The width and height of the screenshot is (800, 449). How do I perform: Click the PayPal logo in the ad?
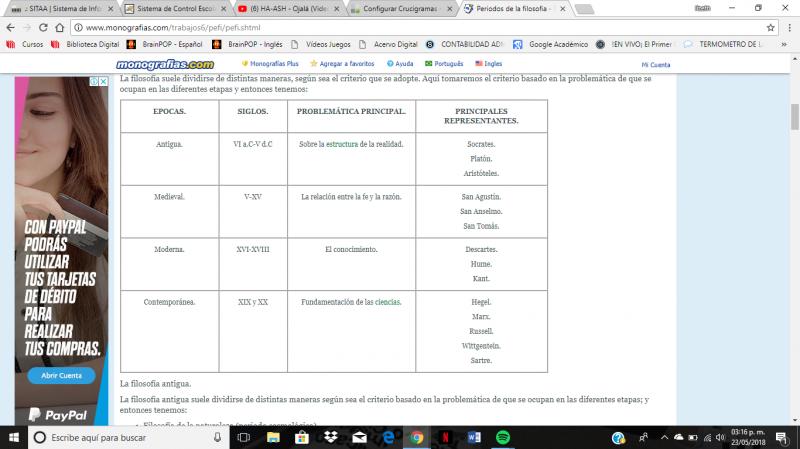tap(58, 415)
